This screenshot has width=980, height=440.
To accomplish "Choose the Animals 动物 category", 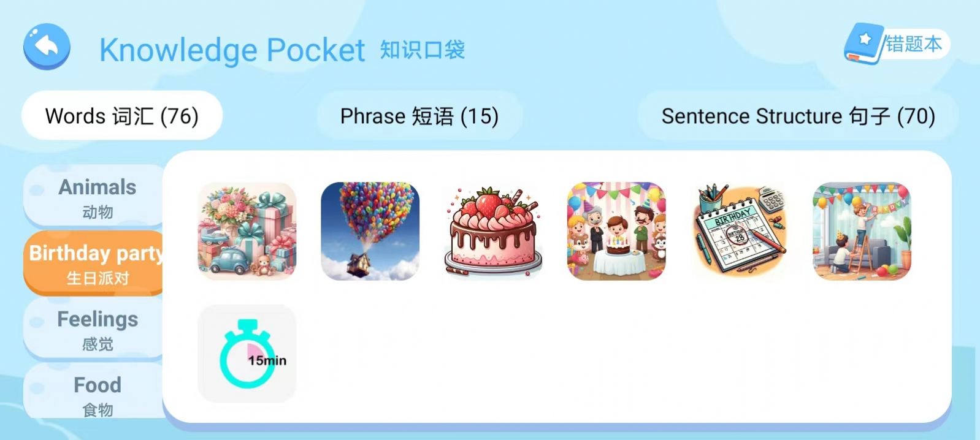I will click(94, 197).
